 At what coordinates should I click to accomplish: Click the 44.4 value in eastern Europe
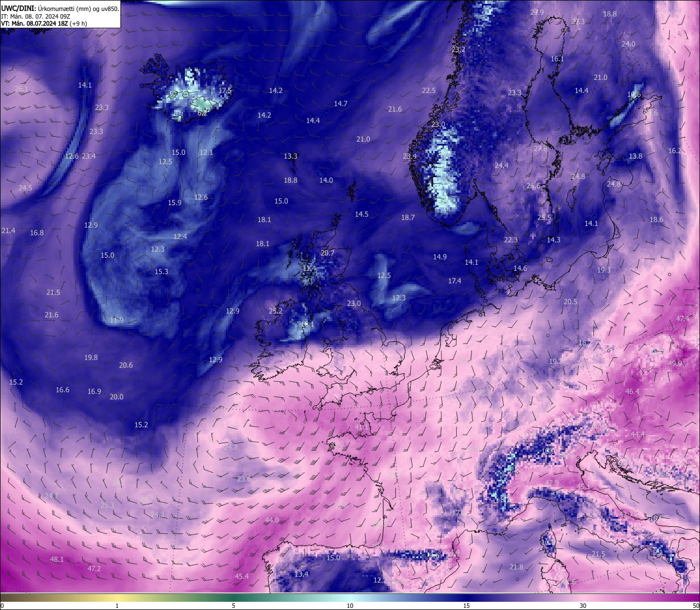coord(638,434)
